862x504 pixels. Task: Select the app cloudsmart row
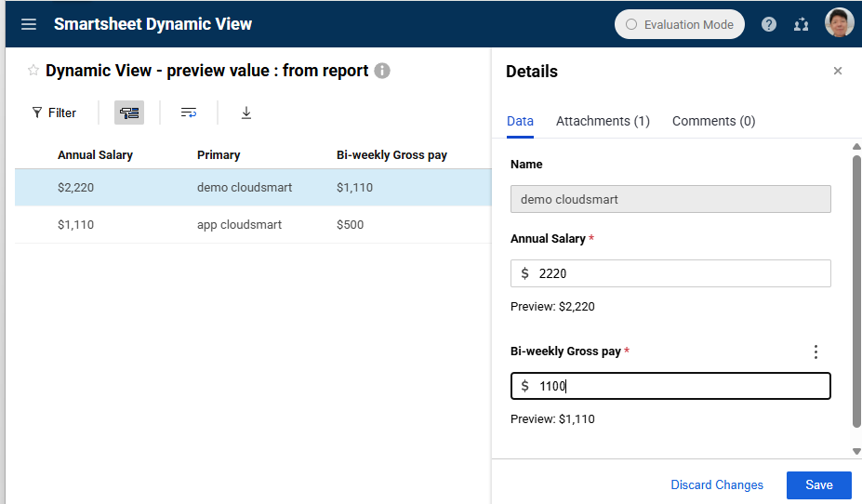[253, 225]
